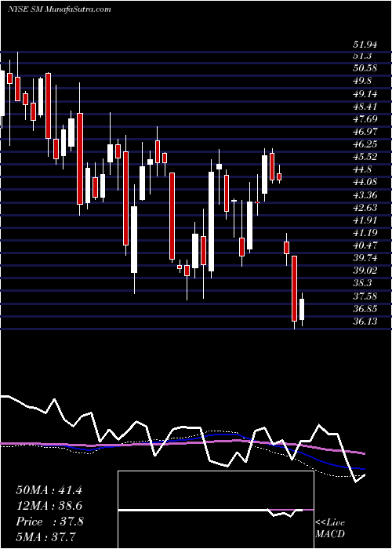Image resolution: width=392 pixels, height=549 pixels.
Task: Click the 44.08 price axis label
Action: pyautogui.click(x=365, y=182)
